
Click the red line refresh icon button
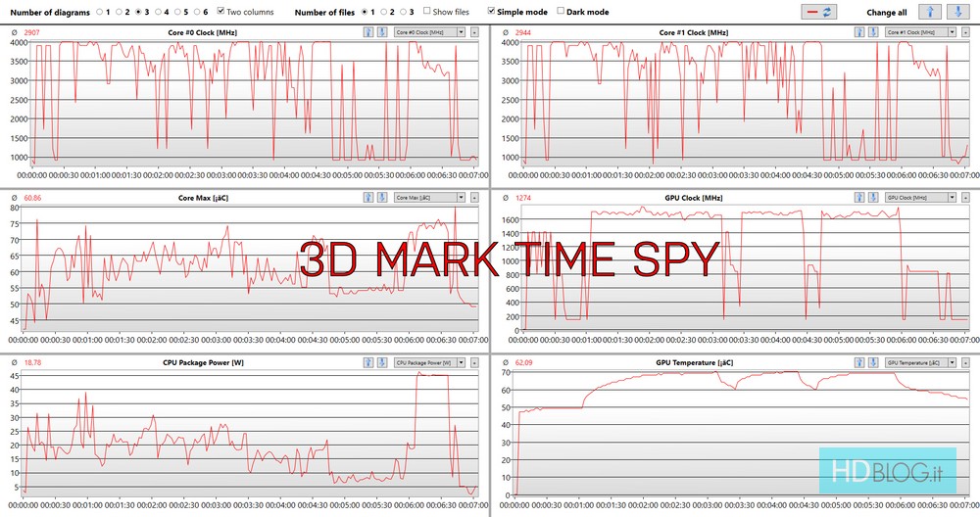pyautogui.click(x=817, y=12)
